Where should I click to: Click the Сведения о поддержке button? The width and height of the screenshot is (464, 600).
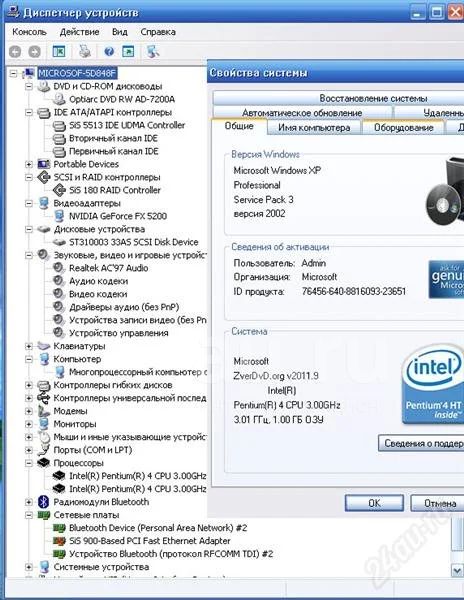tap(421, 443)
